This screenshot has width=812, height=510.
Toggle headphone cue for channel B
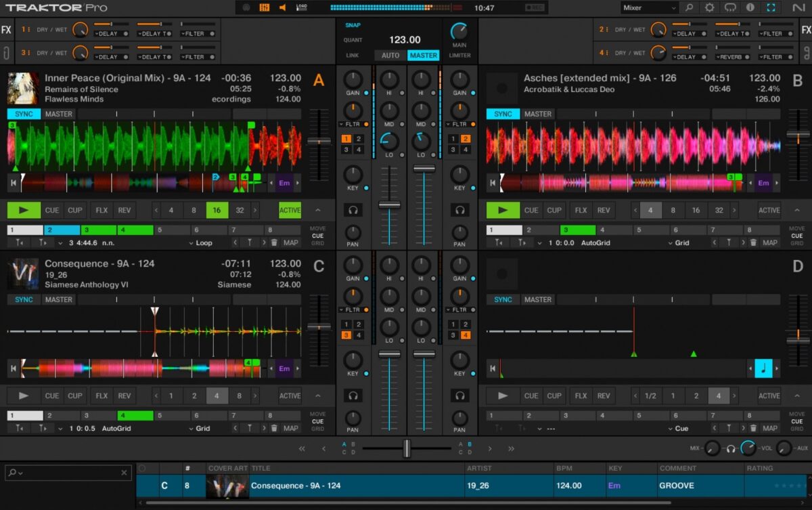click(460, 210)
